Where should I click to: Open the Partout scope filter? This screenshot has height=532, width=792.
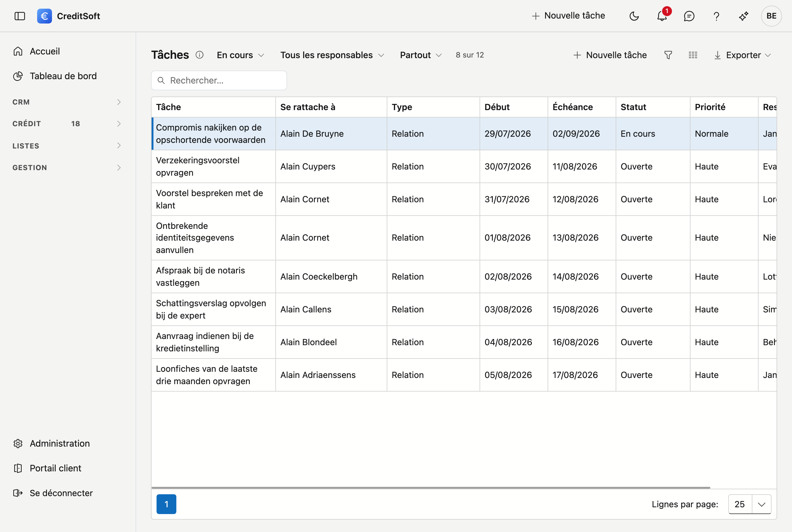(421, 55)
